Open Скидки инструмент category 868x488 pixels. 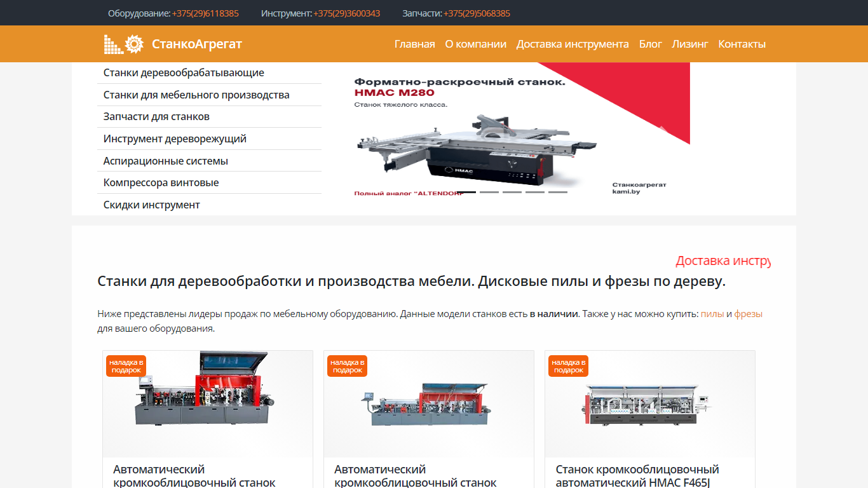[x=209, y=205]
